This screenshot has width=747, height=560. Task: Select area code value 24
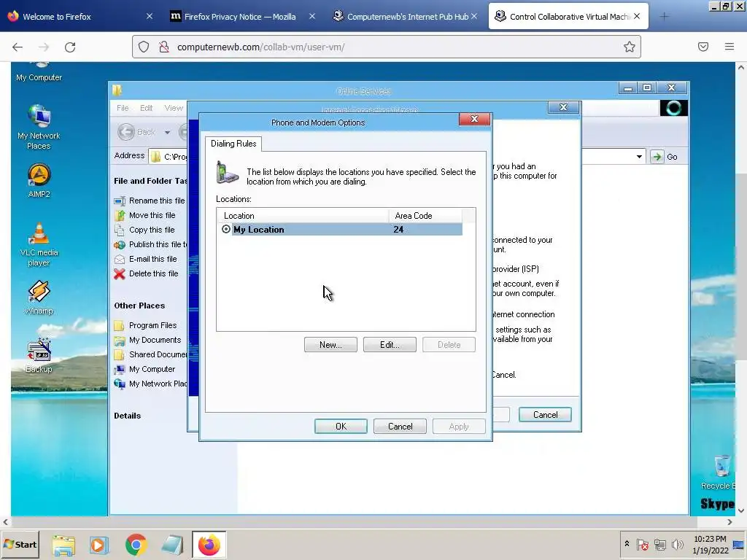point(398,230)
